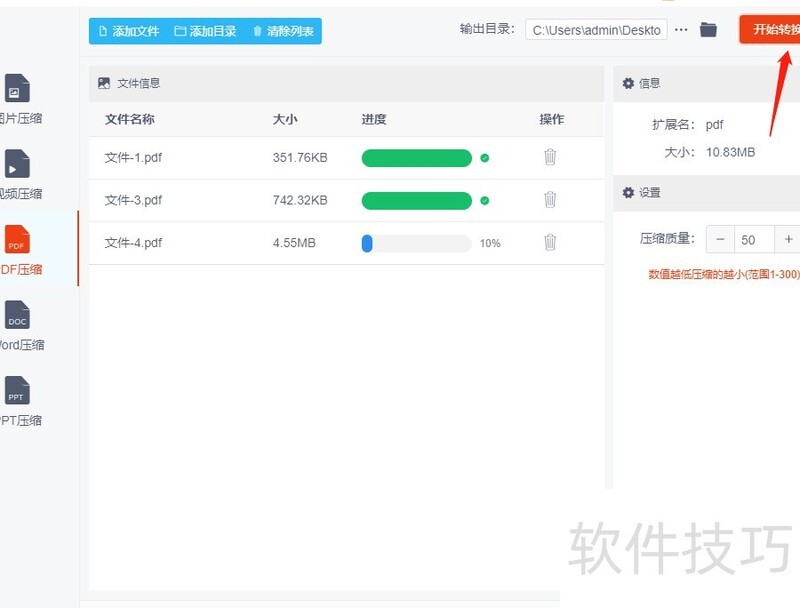Delete 文件-1.pdf using its trash icon

[550, 157]
